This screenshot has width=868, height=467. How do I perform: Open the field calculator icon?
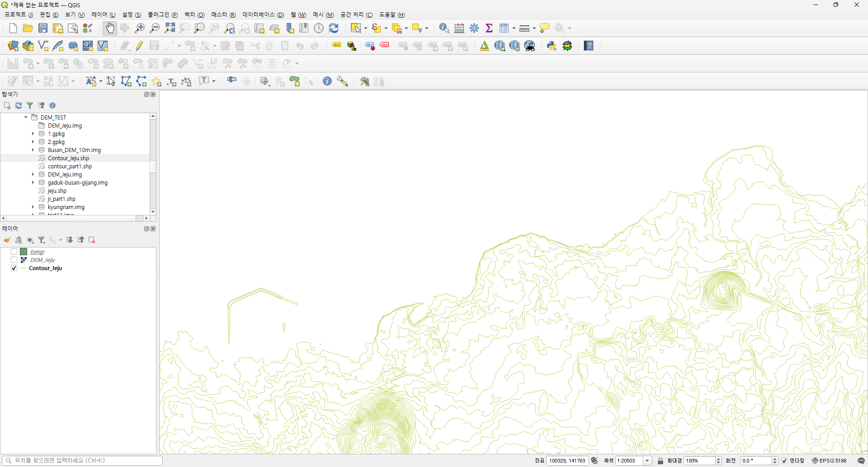[459, 28]
